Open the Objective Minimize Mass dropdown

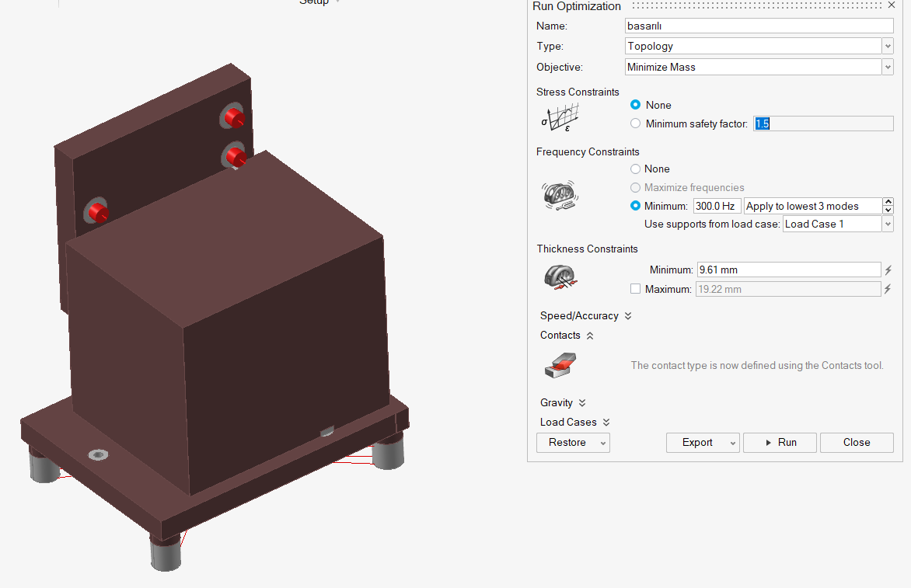[x=888, y=68]
